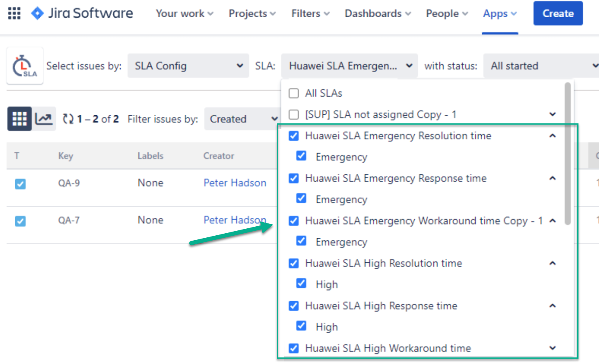
Task: Open the Projects menu
Action: click(252, 14)
